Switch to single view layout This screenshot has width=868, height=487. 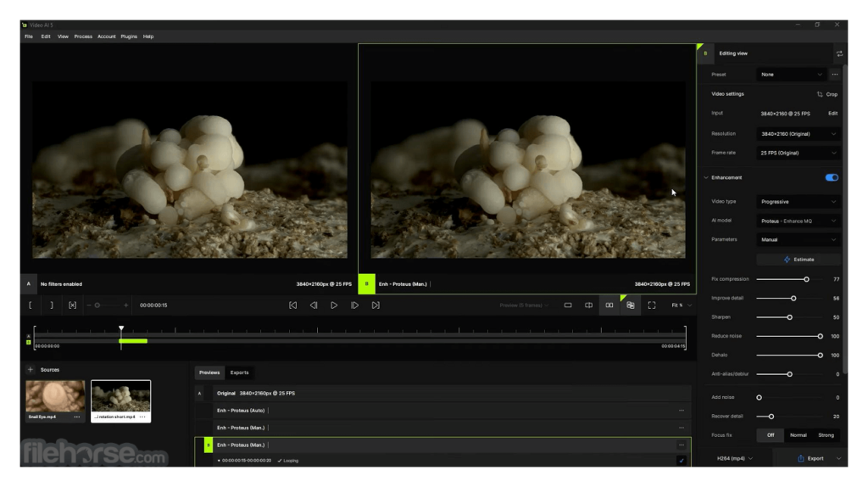click(568, 305)
